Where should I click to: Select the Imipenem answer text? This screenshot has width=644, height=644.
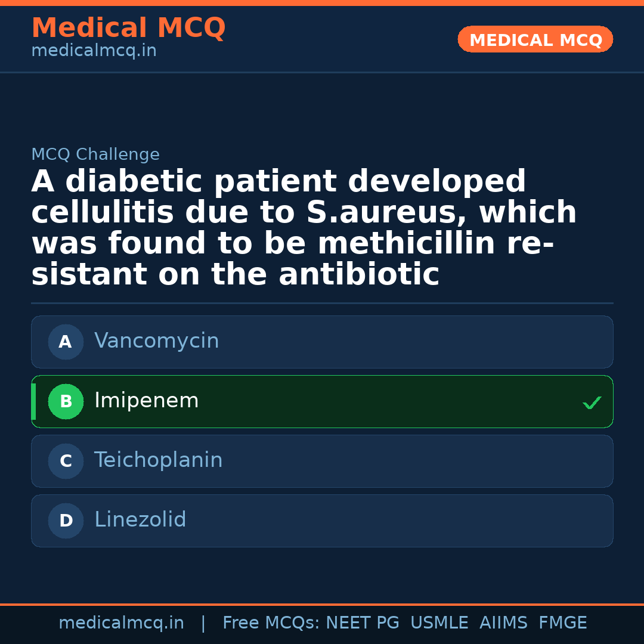point(146,401)
